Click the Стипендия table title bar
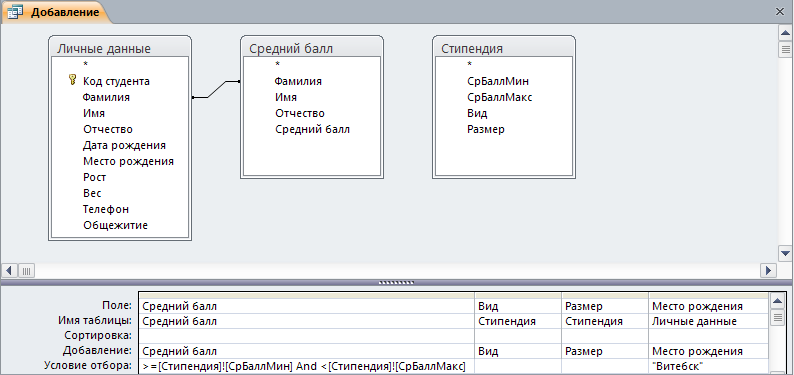794x375 pixels. tap(504, 49)
